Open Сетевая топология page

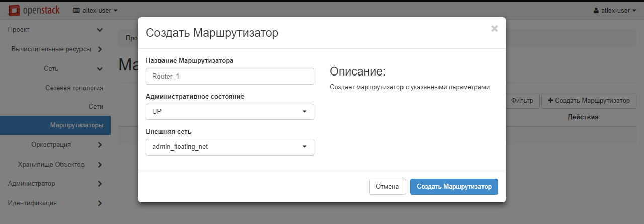point(74,88)
